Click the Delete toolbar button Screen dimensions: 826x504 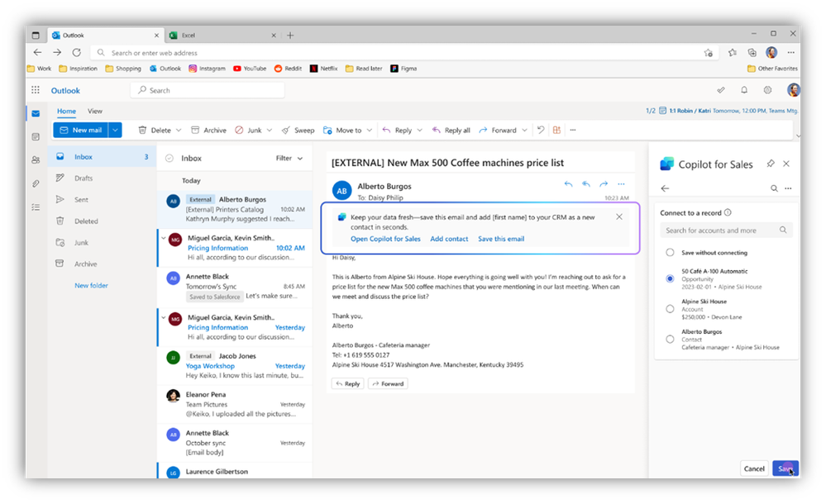(155, 130)
